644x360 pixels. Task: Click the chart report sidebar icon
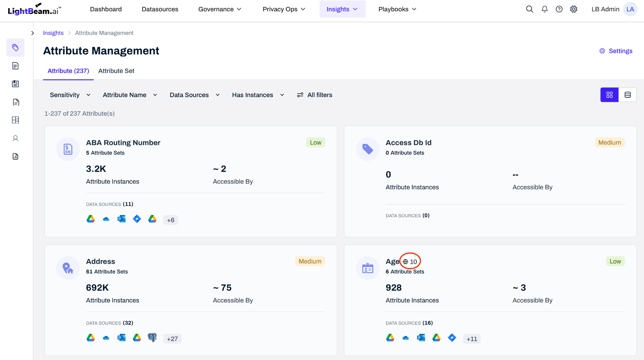[15, 157]
